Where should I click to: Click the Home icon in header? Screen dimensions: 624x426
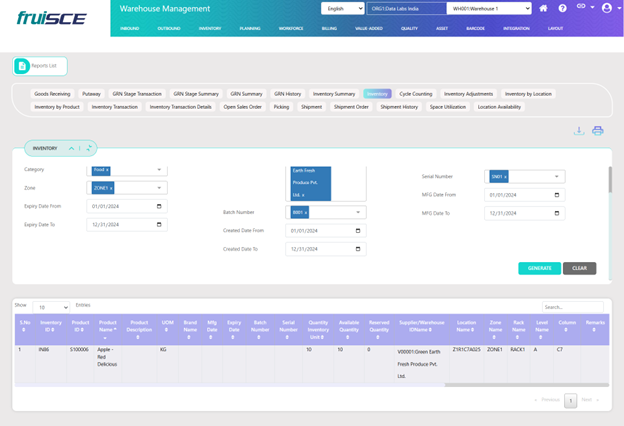pos(543,8)
